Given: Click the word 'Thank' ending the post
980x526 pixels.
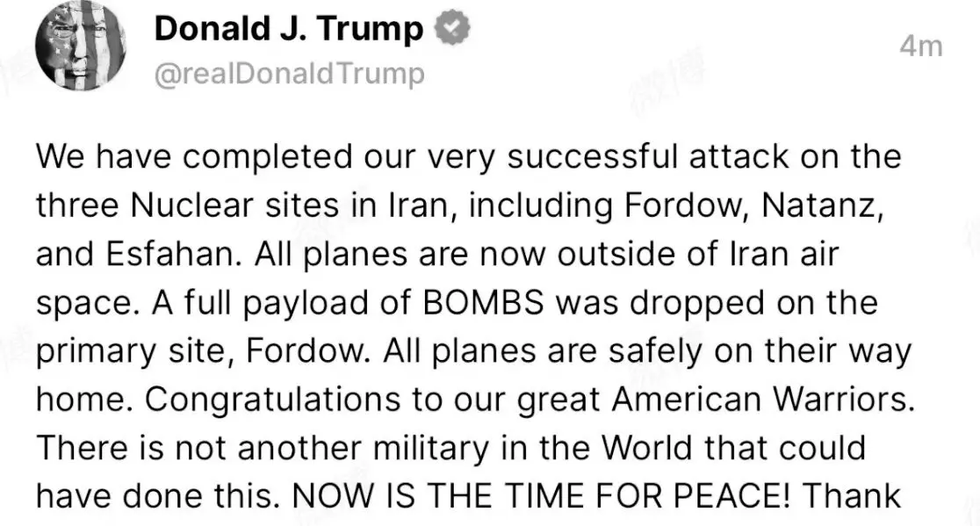Looking at the screenshot, I should (x=851, y=496).
